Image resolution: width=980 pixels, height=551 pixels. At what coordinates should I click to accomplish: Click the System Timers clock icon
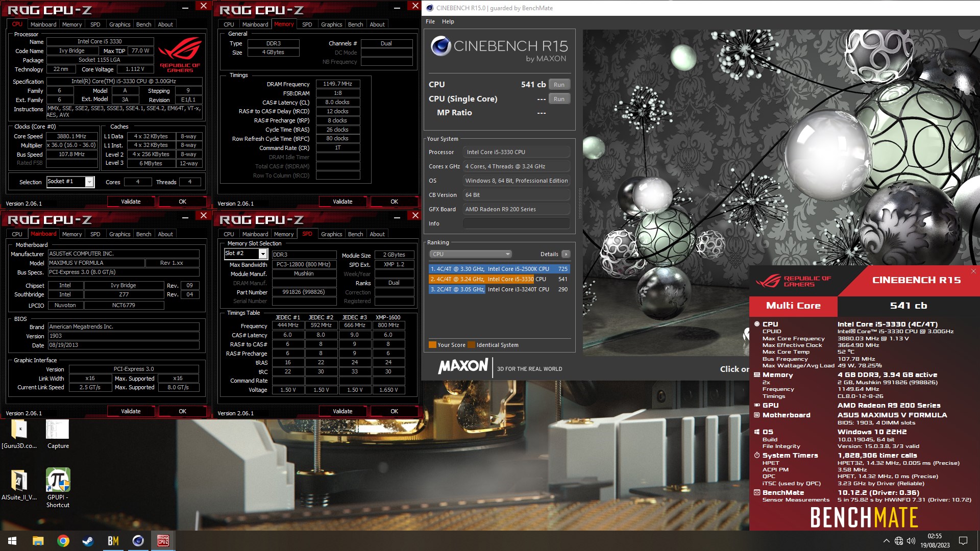point(757,455)
